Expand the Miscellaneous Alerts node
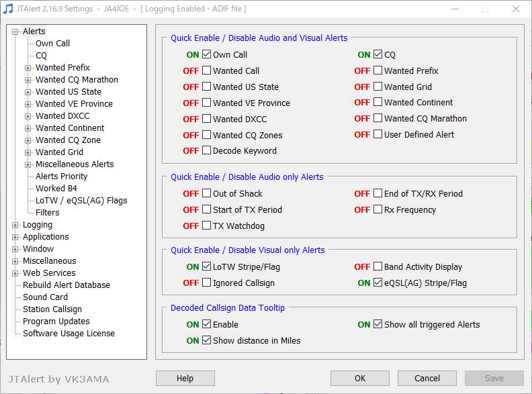 pos(28,165)
